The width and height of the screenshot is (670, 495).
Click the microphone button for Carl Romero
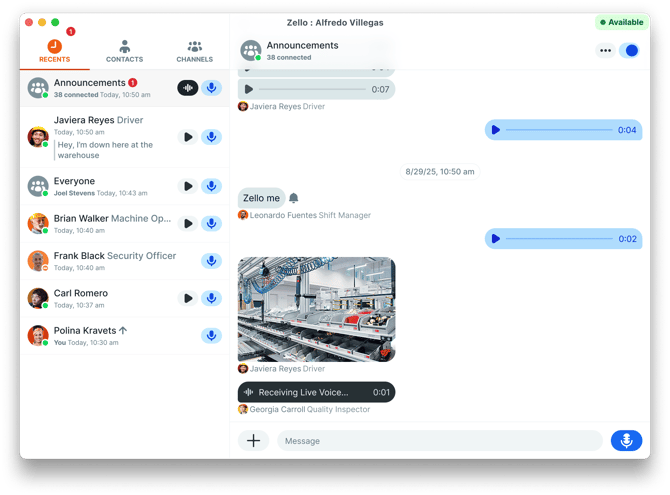[212, 298]
